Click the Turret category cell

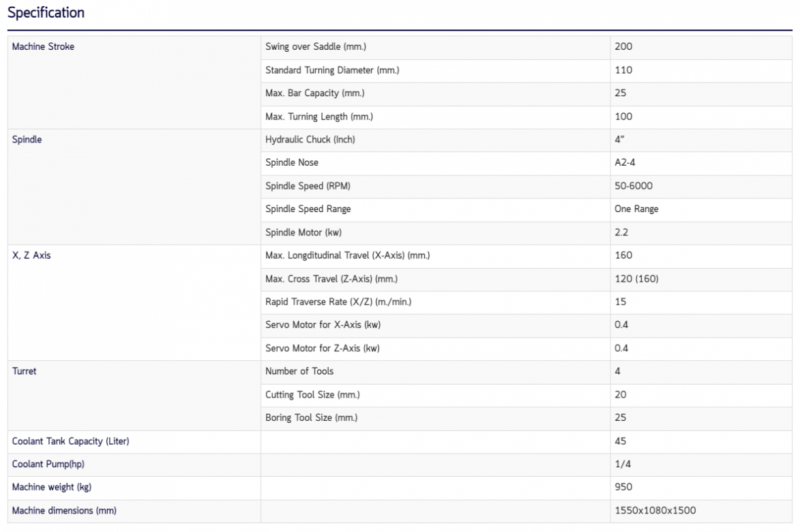coord(25,372)
